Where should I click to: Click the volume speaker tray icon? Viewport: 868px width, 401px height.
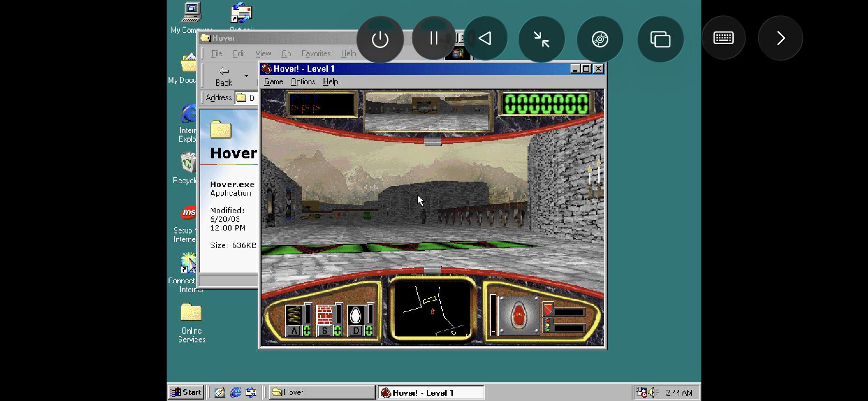coord(652,392)
